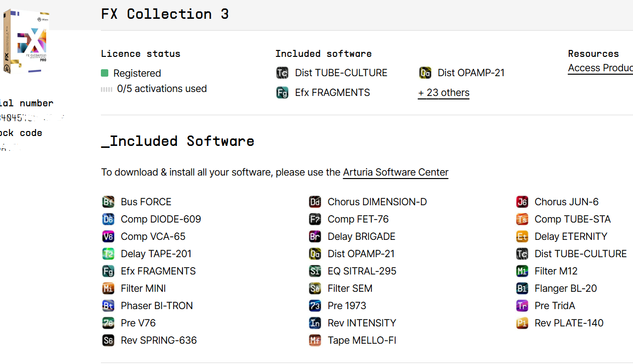This screenshot has width=633, height=364.
Task: Open the Access Product resources link
Action: point(600,68)
